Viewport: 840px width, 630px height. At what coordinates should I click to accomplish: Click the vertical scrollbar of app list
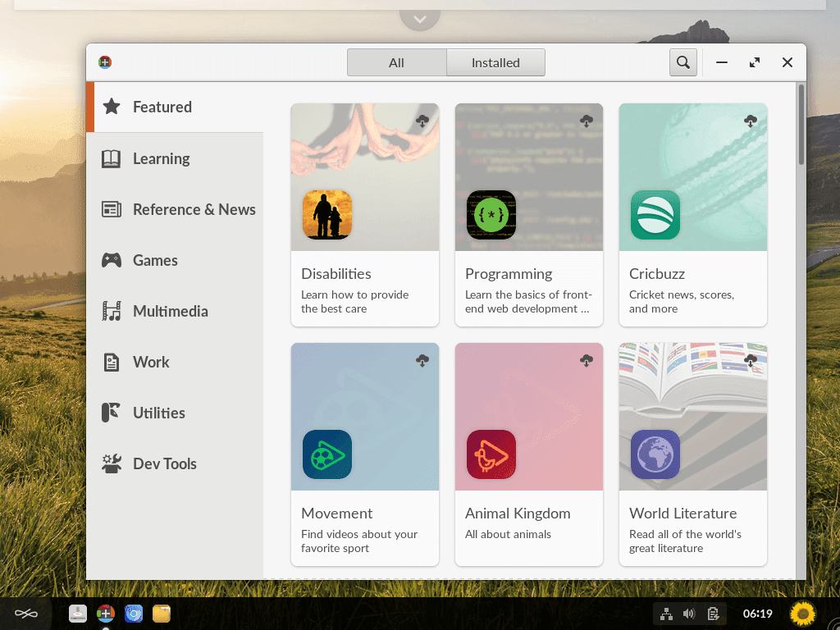(x=801, y=125)
